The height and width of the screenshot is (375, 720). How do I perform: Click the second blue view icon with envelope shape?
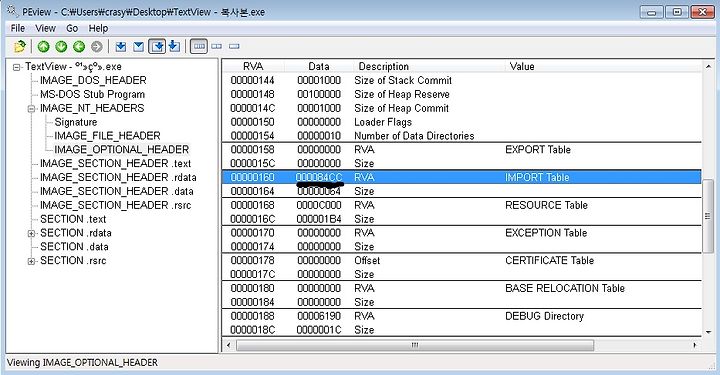click(x=138, y=46)
